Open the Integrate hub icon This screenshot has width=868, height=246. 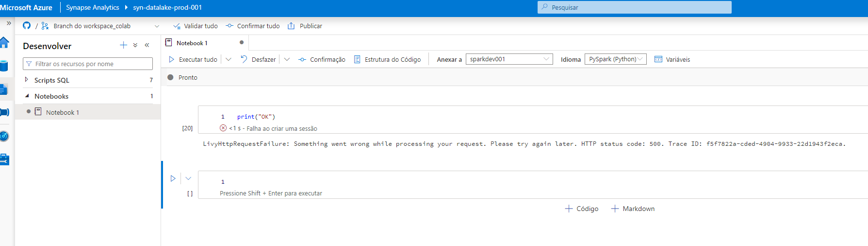(4, 112)
